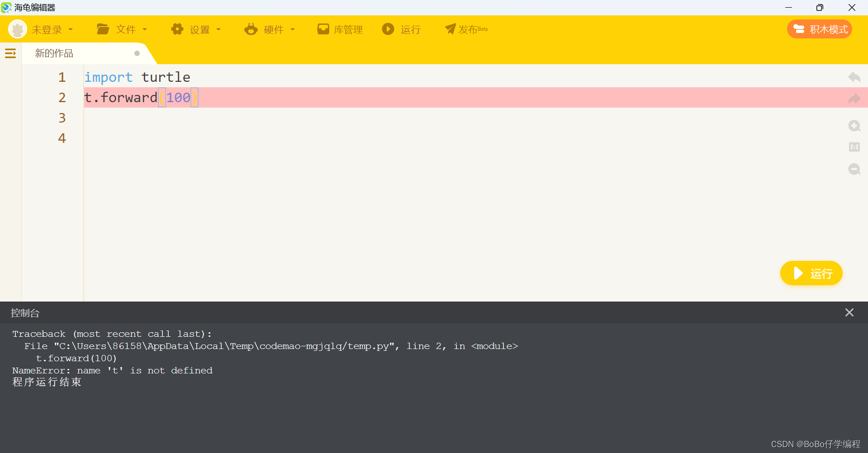
Task: Click the number 100 in editor
Action: pyautogui.click(x=178, y=98)
